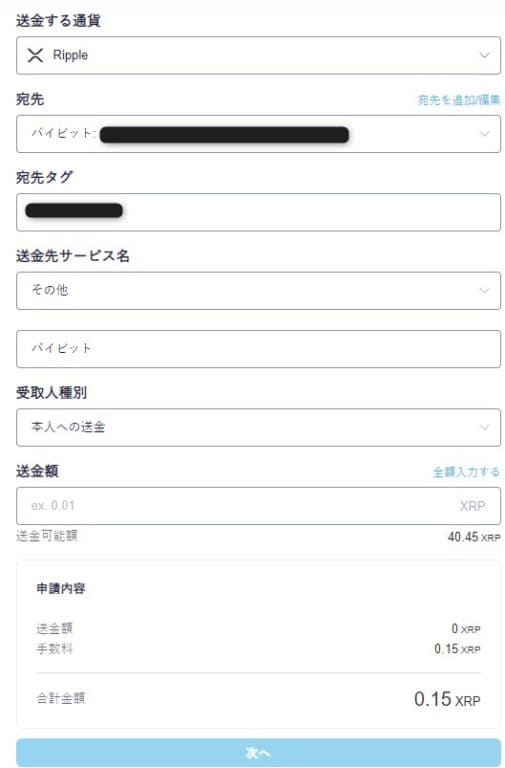Click the 本人への送金 recipient type box
This screenshot has height=768, width=505.
258,427
